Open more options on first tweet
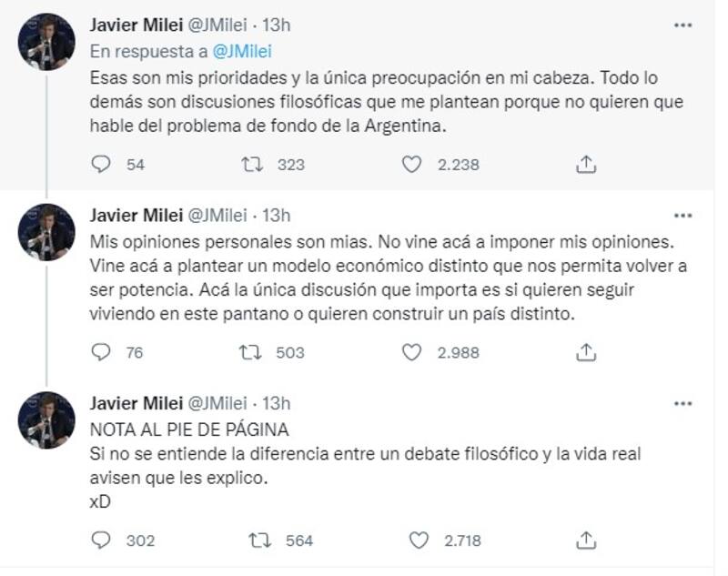Viewport: 728px width, 576px height. point(682,26)
